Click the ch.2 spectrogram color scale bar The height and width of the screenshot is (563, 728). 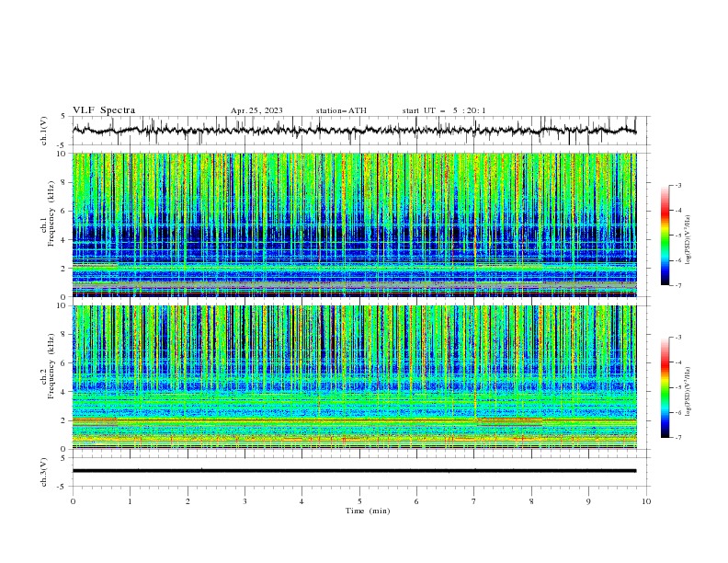coord(665,387)
